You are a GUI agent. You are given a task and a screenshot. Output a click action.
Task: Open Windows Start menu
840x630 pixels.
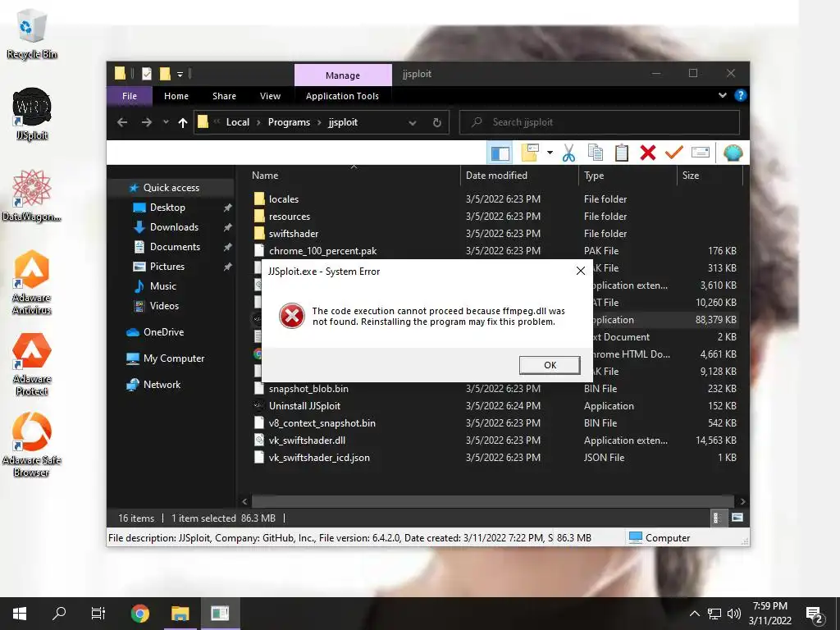[20, 614]
